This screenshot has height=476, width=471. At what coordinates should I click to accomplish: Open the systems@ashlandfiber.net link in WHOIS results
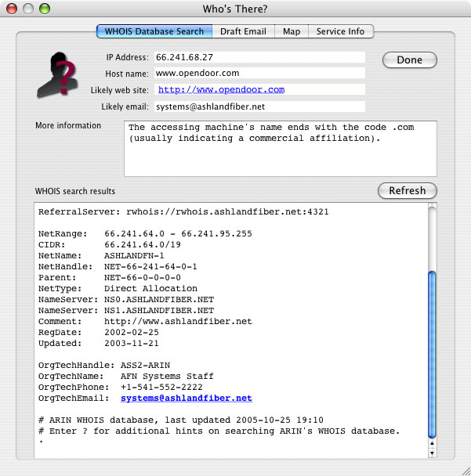(x=187, y=398)
